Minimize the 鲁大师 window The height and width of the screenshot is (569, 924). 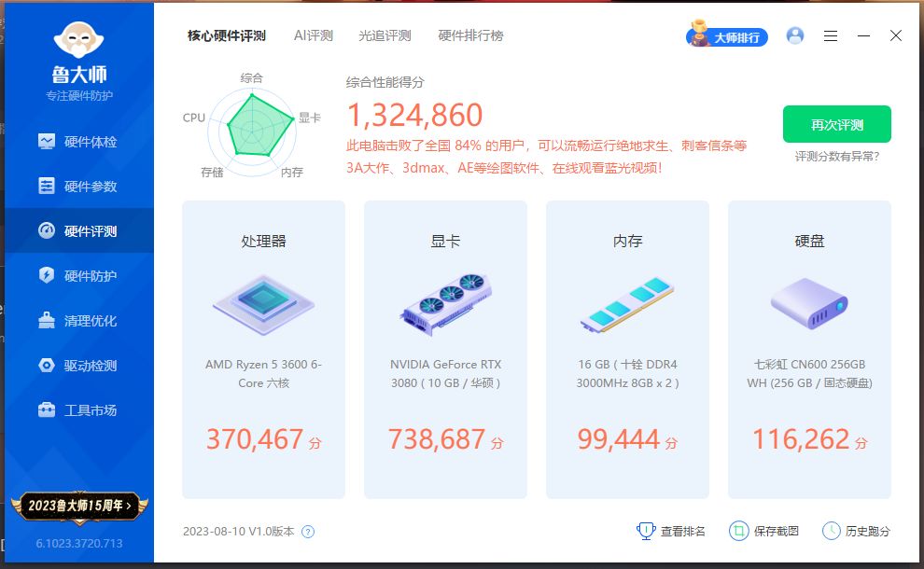[864, 36]
